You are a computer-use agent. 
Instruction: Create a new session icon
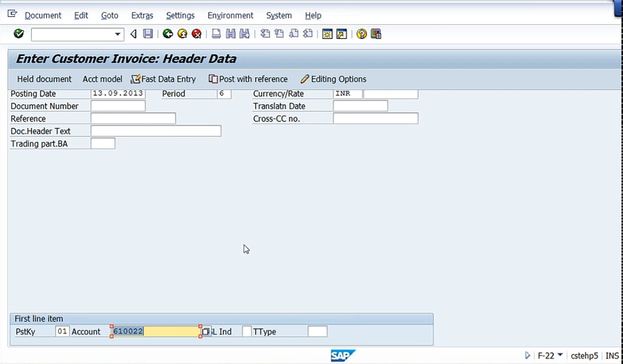pyautogui.click(x=327, y=34)
